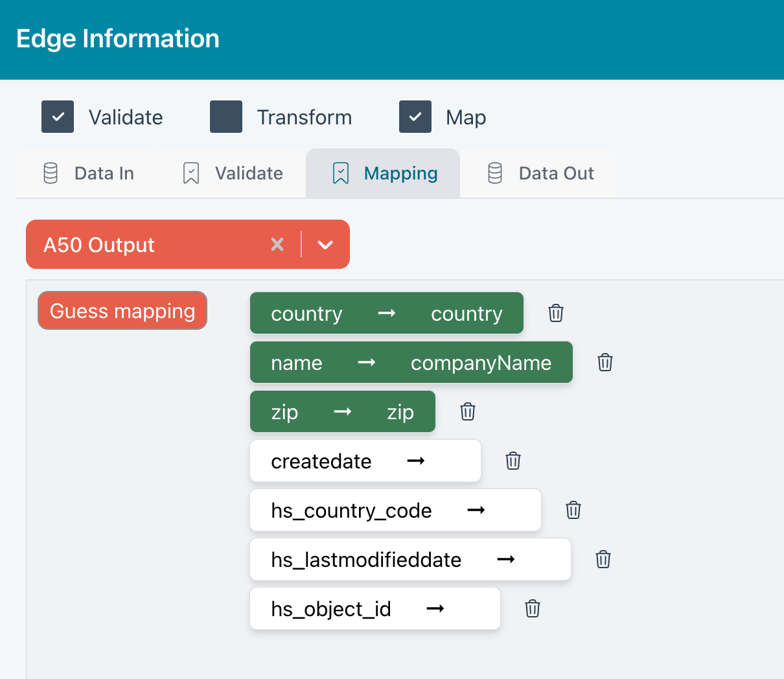Click trash icon beside createdate row
This screenshot has width=784, height=679.
click(x=513, y=461)
